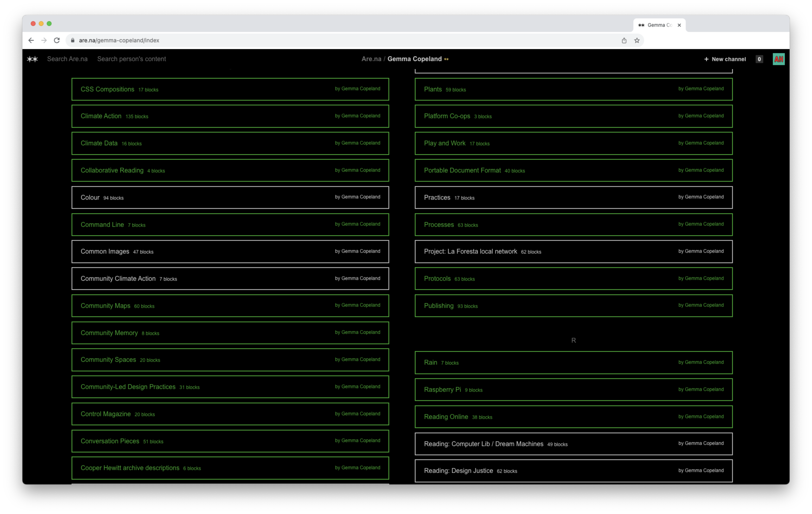Focus the Search Are.na field
Image resolution: width=812 pixels, height=514 pixels.
point(67,59)
